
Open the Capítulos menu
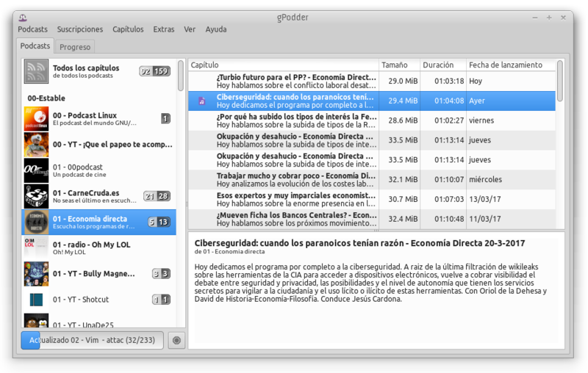[x=128, y=29]
